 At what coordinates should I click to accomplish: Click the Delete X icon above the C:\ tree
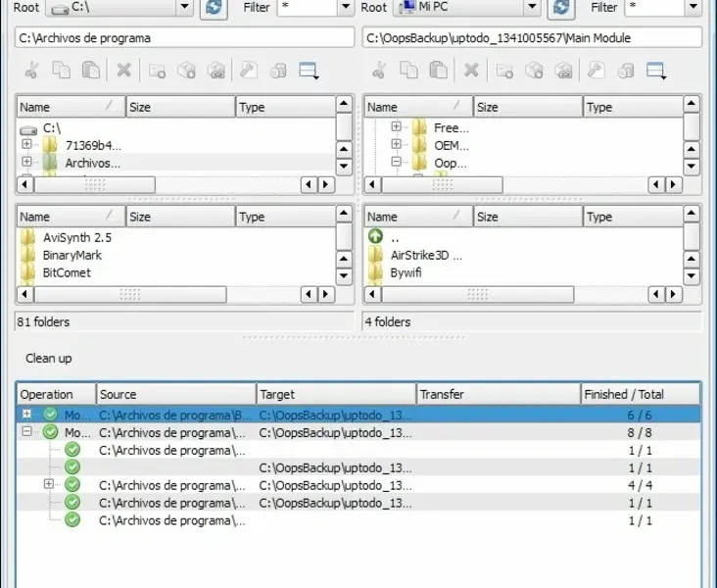pyautogui.click(x=124, y=71)
